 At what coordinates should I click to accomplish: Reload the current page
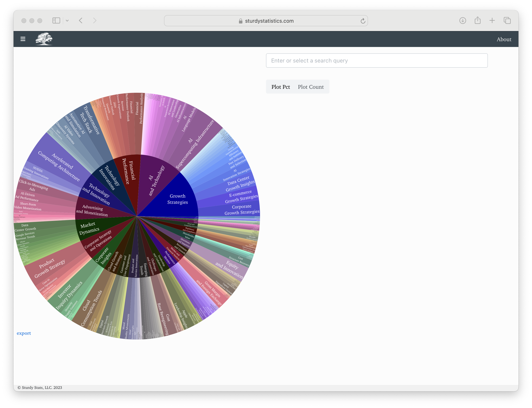[363, 21]
